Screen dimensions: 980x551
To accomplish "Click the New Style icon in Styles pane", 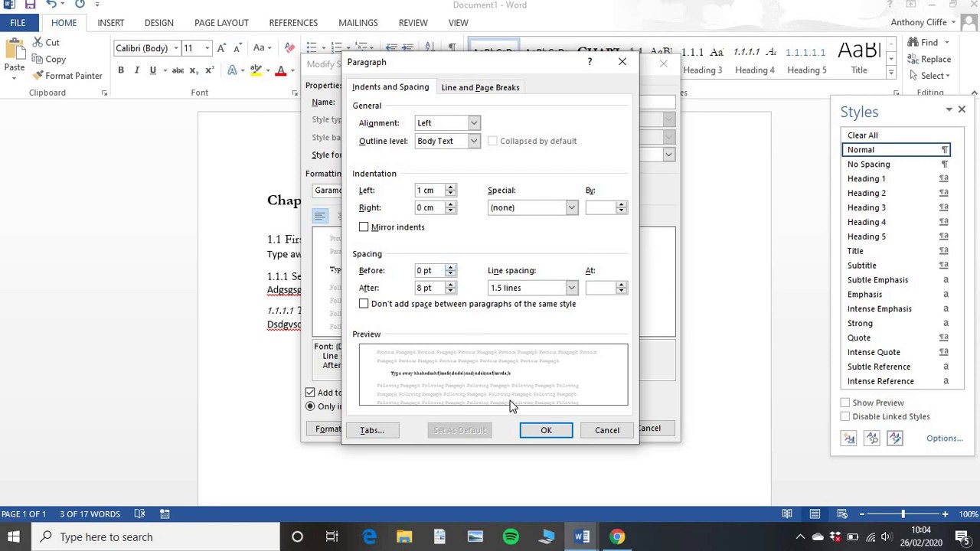I will point(848,439).
